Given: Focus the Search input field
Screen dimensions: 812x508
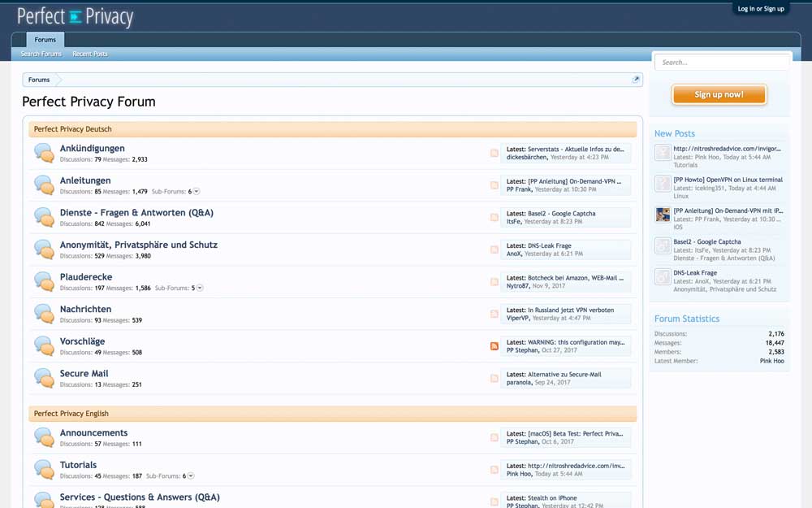Looking at the screenshot, I should [722, 63].
